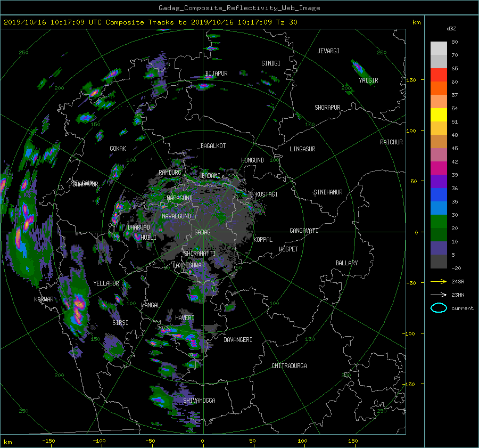Click the cyan current ellipse legend icon
The image size is (479, 448).
pyautogui.click(x=439, y=308)
